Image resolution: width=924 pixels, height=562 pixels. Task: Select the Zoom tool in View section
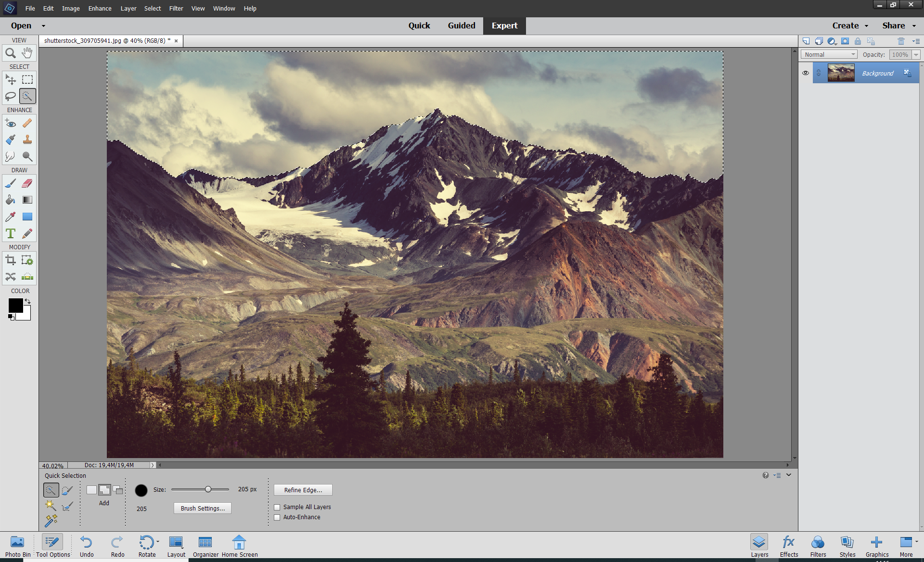point(10,53)
